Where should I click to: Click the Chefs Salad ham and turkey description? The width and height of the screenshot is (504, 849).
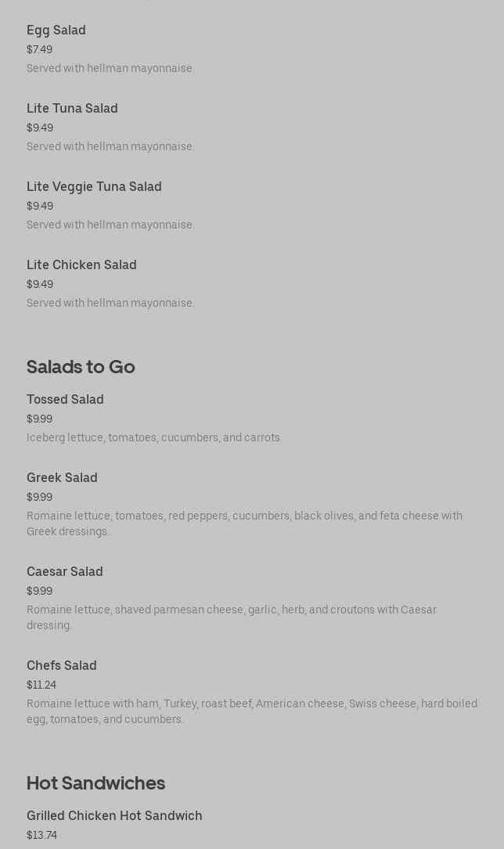coord(252,711)
